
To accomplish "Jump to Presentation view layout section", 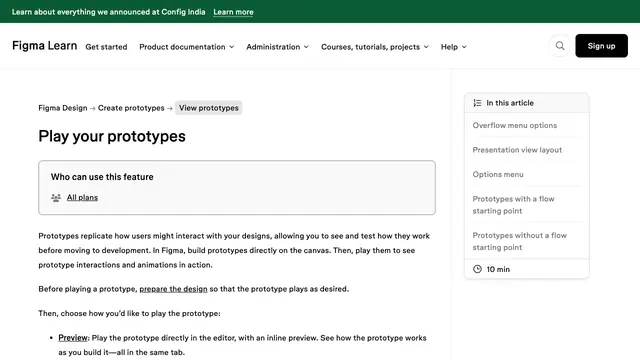I will (517, 150).
